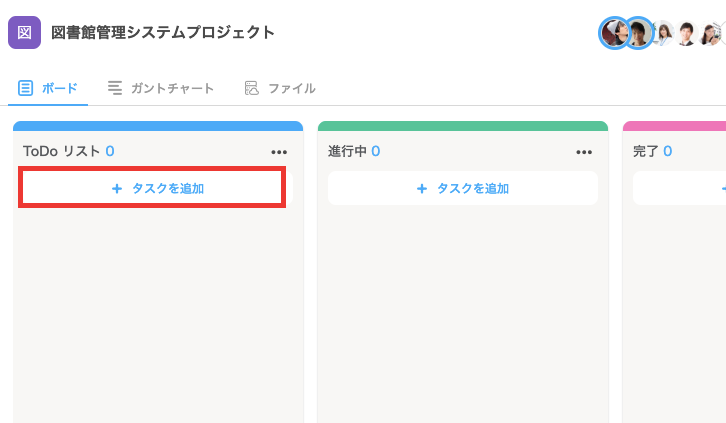Open ToDo リスト column options menu
The width and height of the screenshot is (726, 423).
tap(279, 152)
